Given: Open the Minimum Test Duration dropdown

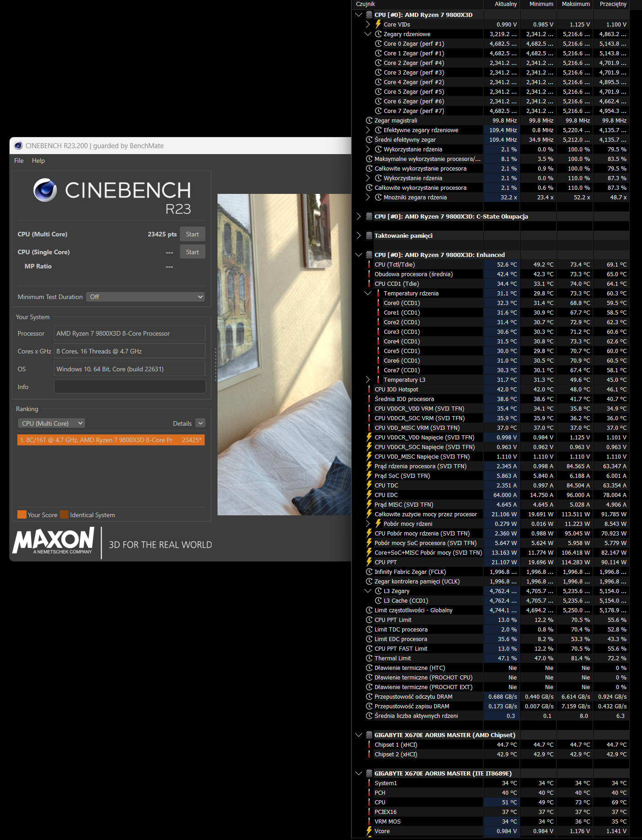Looking at the screenshot, I should pos(145,297).
